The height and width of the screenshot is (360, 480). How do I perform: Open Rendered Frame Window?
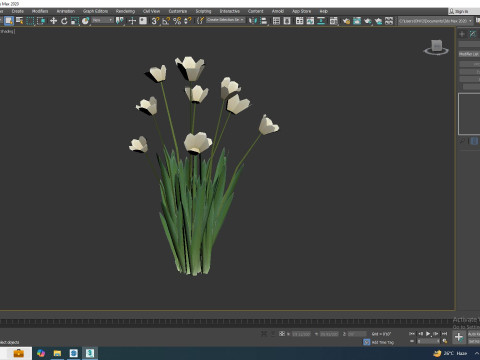point(357,21)
